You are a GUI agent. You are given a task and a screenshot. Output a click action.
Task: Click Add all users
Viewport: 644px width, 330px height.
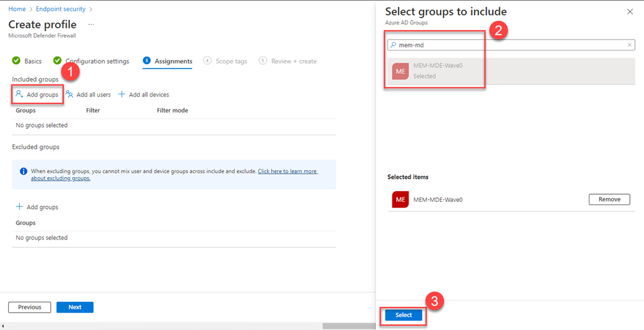tap(89, 94)
